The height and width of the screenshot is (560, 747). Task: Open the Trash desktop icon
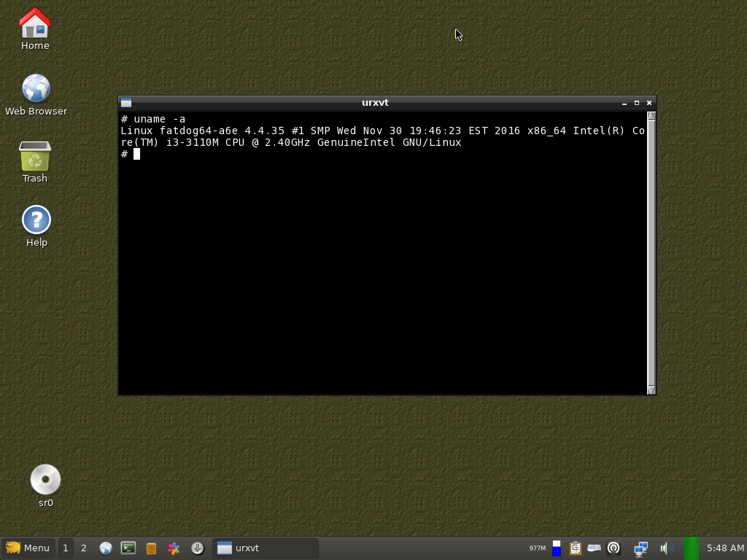[34, 156]
